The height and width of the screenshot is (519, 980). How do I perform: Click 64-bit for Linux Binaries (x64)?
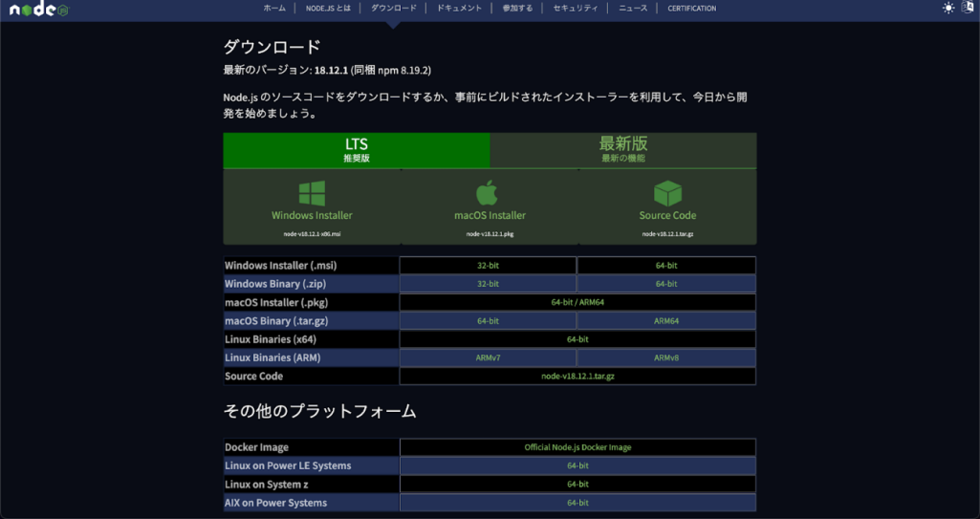pyautogui.click(x=577, y=339)
